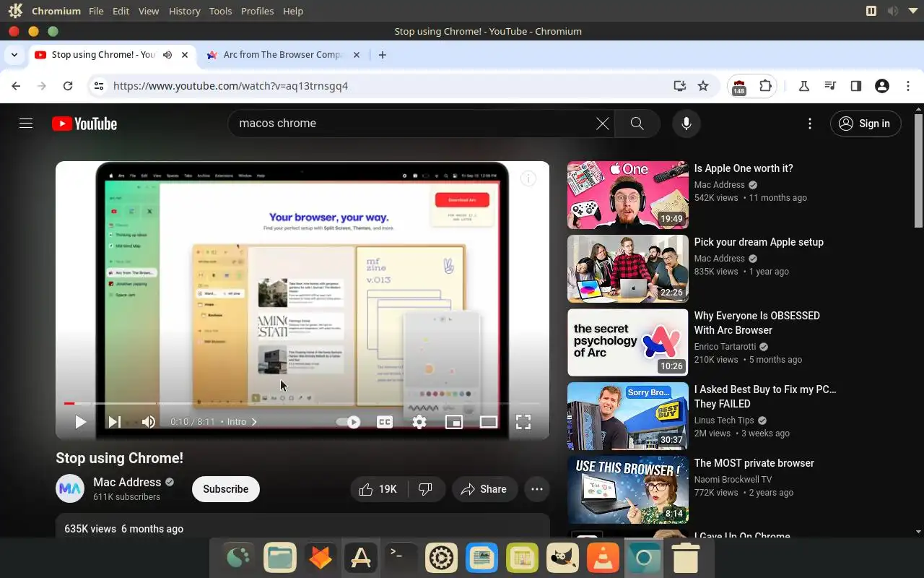924x578 pixels.
Task: Open the History menu
Action: coord(184,11)
